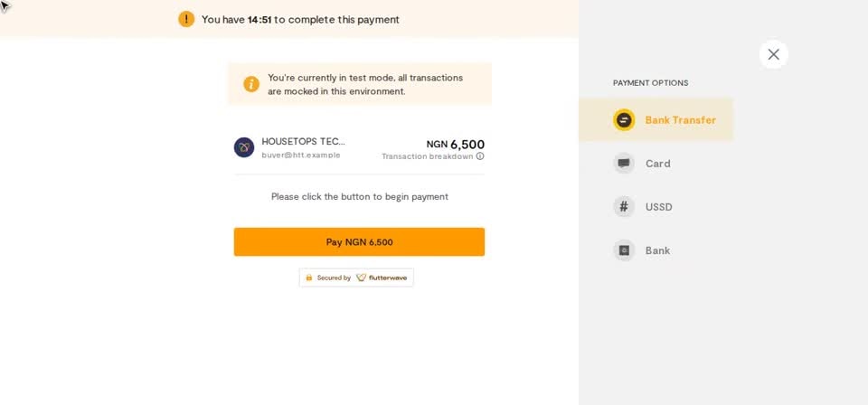Click the Card payment icon

pyautogui.click(x=624, y=164)
